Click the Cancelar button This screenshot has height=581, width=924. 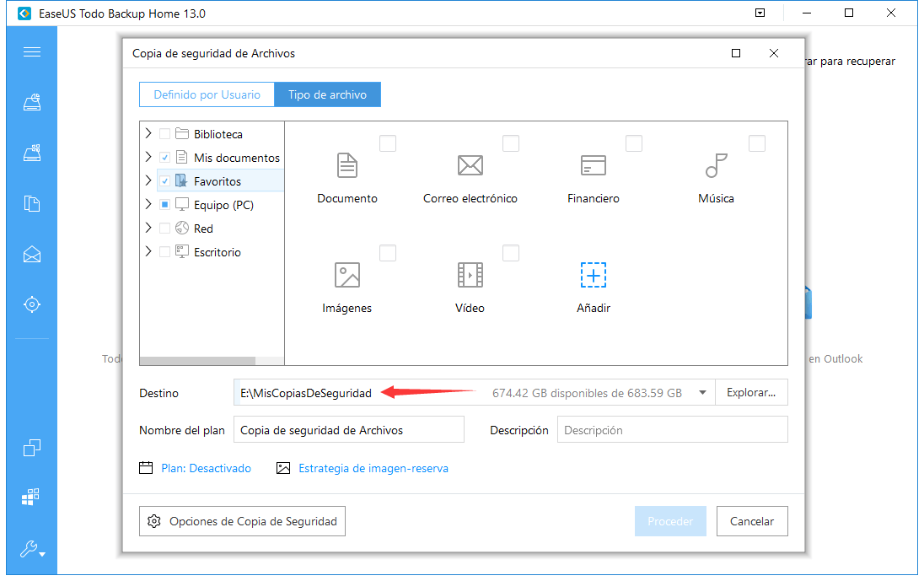(x=752, y=521)
